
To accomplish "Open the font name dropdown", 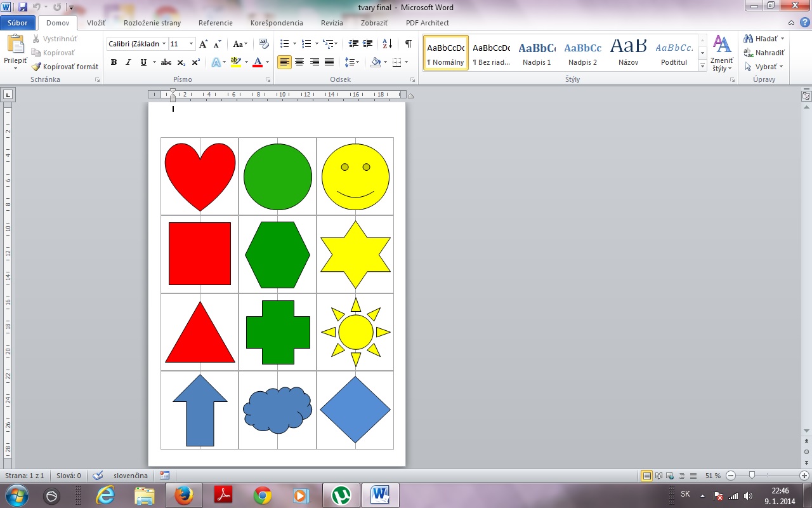I will click(164, 44).
